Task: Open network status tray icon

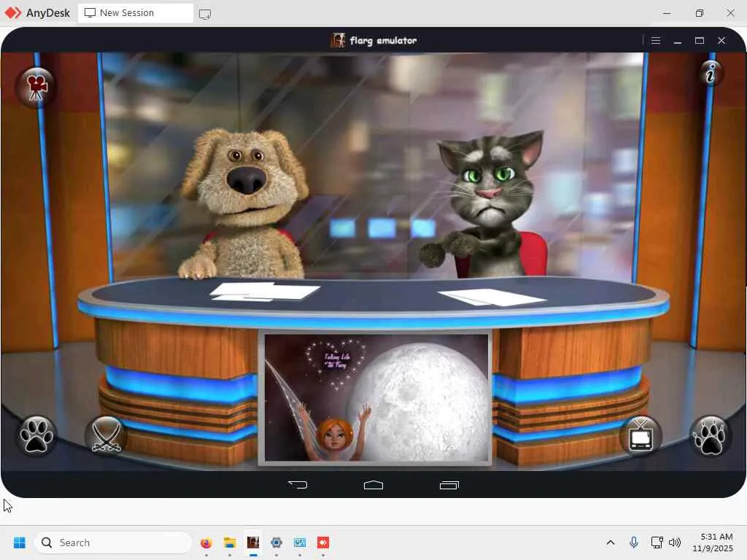Action: click(657, 542)
